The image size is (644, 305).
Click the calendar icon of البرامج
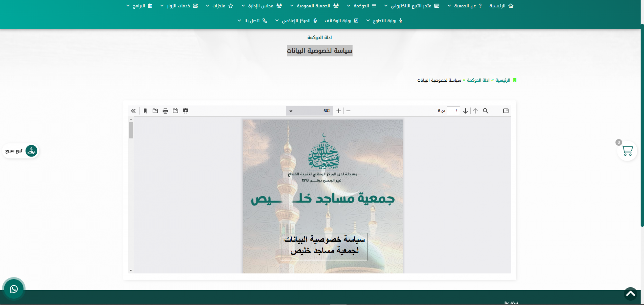pyautogui.click(x=150, y=6)
